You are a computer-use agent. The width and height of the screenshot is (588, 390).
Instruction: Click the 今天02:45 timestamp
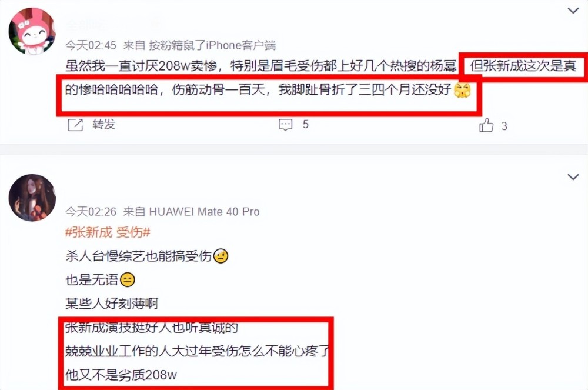tap(91, 45)
